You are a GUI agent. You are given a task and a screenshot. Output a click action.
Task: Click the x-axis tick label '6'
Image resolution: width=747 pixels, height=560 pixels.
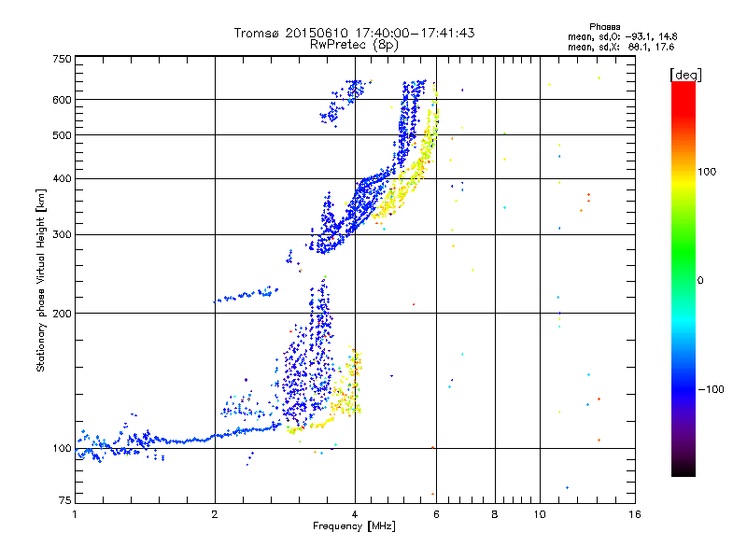(x=436, y=514)
